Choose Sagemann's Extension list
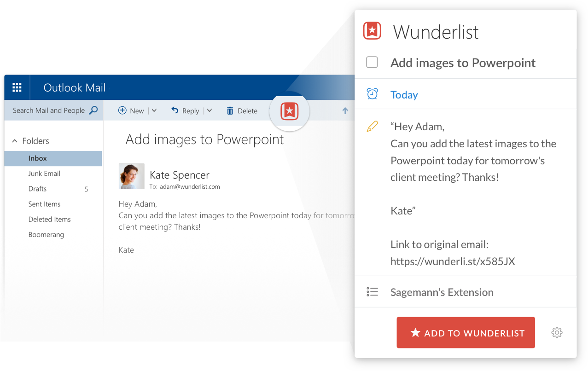The image size is (588, 371). click(442, 292)
